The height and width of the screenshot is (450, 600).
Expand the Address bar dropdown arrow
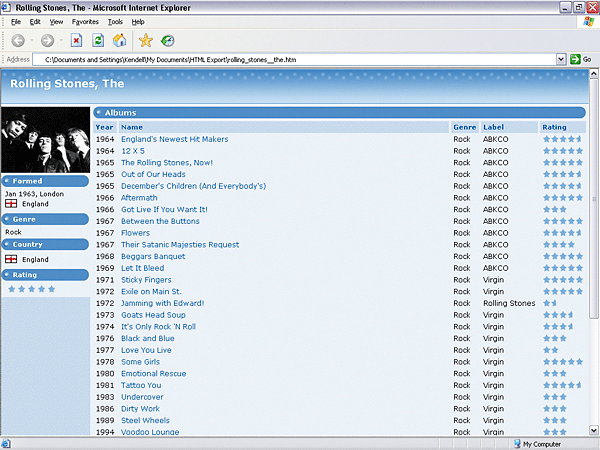click(x=561, y=59)
